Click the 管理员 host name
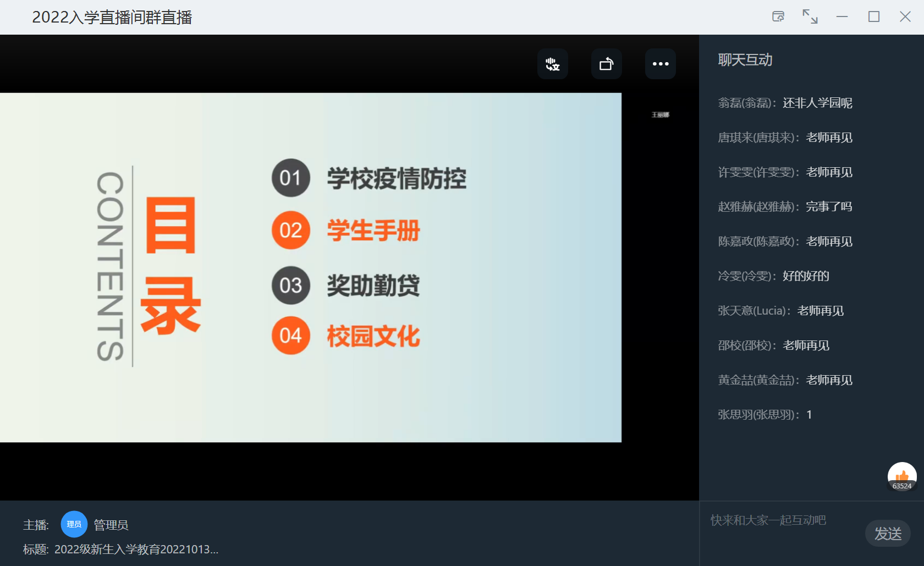Image resolution: width=924 pixels, height=566 pixels. 111,525
